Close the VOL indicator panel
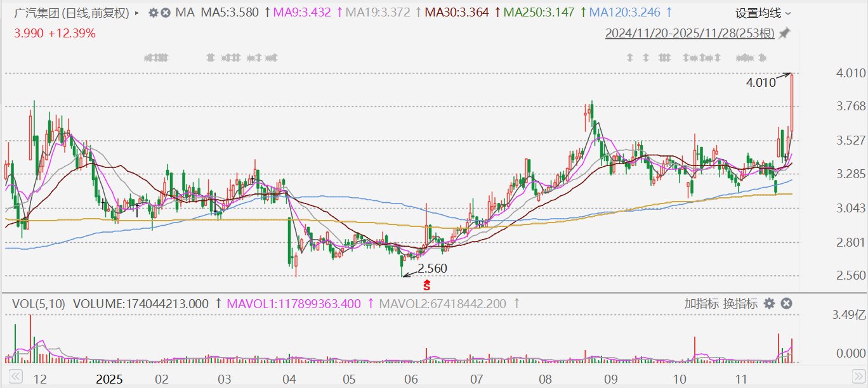 (x=786, y=304)
